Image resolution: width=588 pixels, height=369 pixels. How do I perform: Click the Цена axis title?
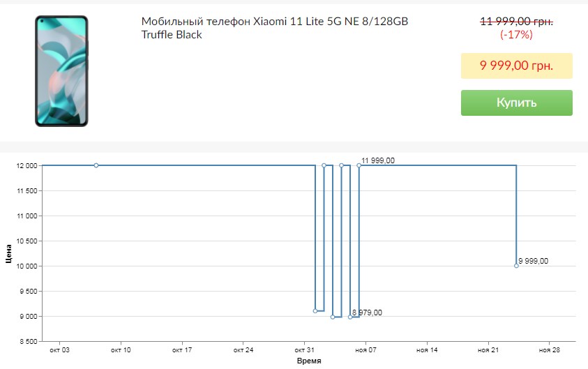8,254
